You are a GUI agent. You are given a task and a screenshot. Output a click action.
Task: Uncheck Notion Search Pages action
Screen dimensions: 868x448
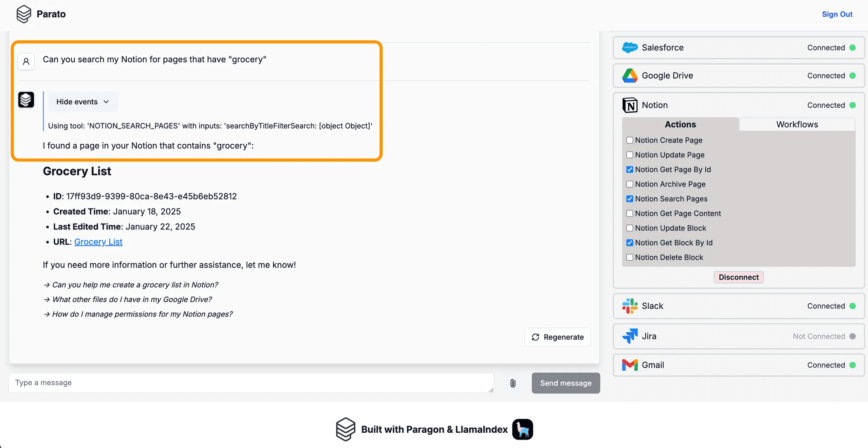pyautogui.click(x=630, y=199)
